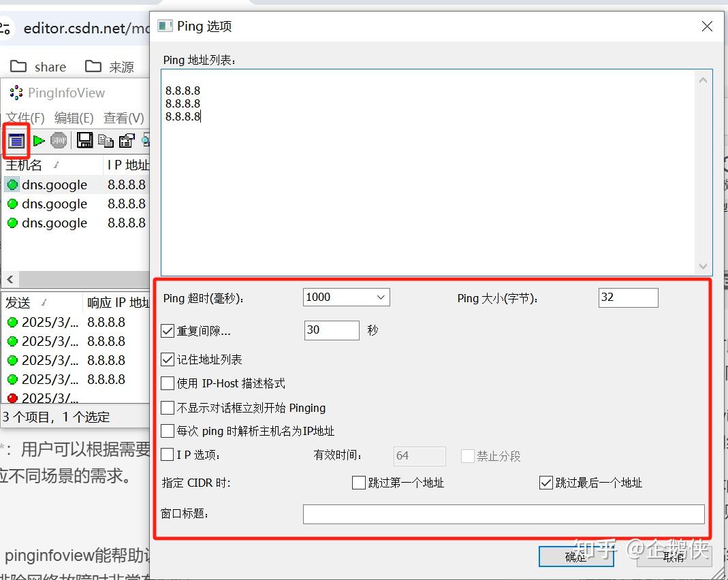Click the PingInfoView application icon
Viewport: 728px width, 580px height.
point(15,93)
